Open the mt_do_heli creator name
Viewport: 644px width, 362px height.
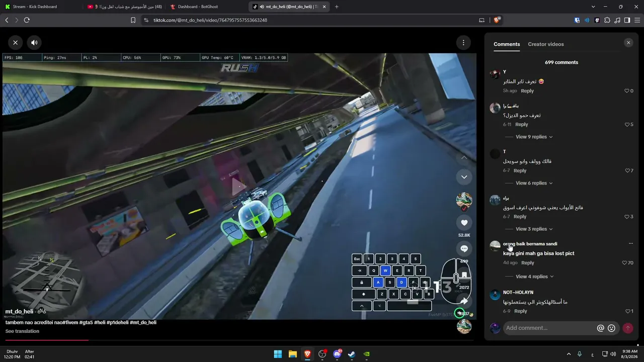19,312
